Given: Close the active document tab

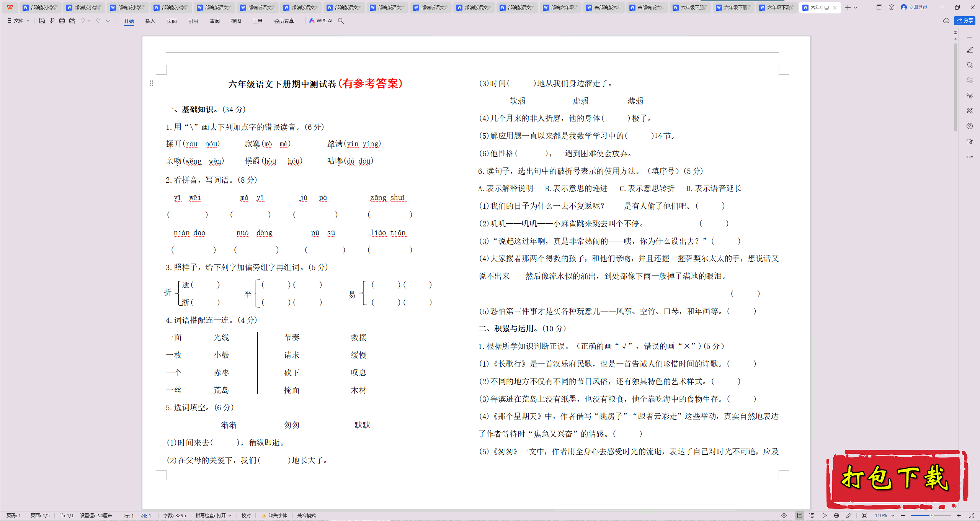Looking at the screenshot, I should [x=835, y=7].
